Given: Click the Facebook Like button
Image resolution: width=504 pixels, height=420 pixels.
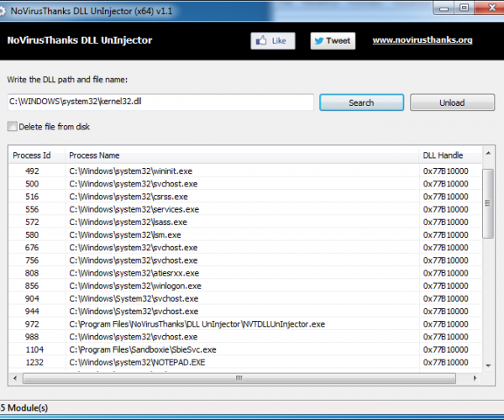Looking at the screenshot, I should tap(272, 41).
